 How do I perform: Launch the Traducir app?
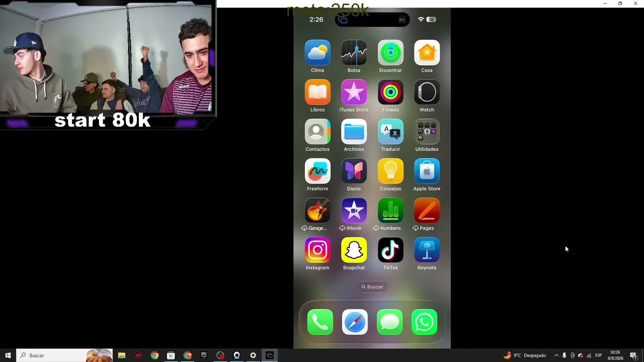(390, 132)
